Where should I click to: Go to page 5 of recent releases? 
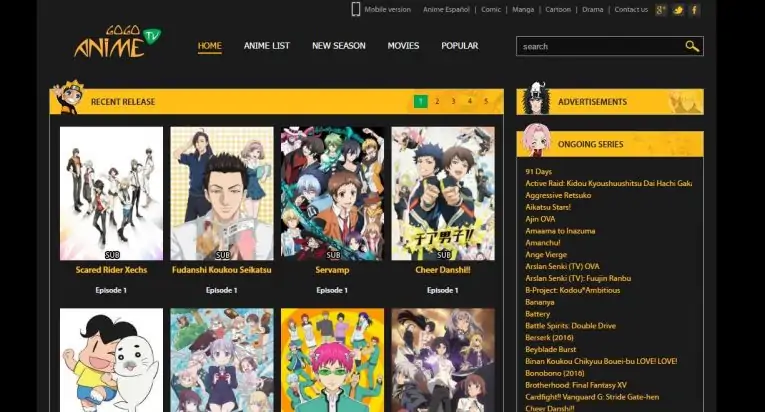[486, 101]
